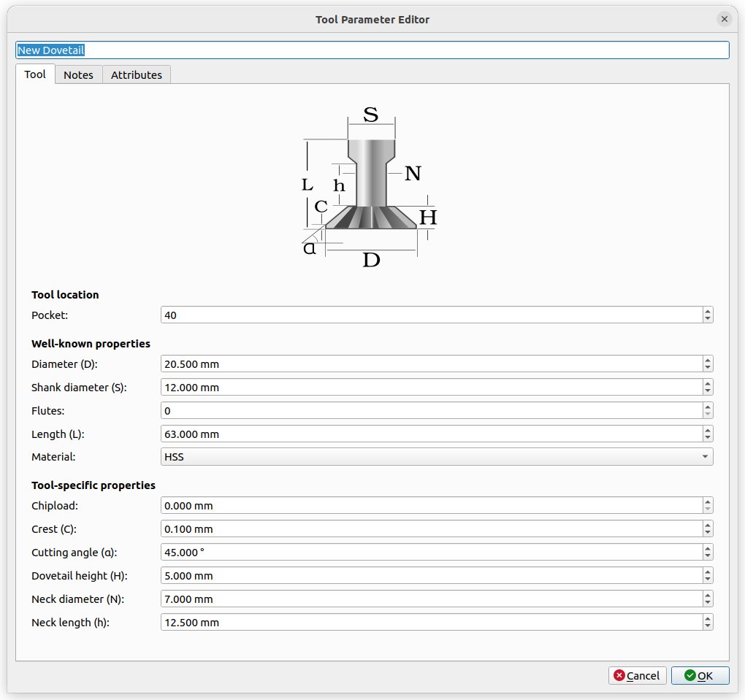The image size is (745, 700).
Task: Click the Chipload value field
Action: (x=432, y=506)
